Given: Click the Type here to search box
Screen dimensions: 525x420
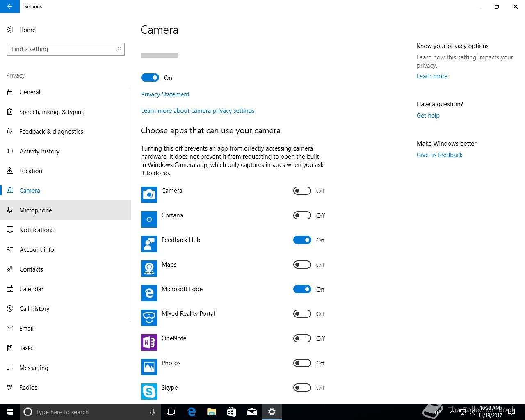Looking at the screenshot, I should pyautogui.click(x=90, y=412).
